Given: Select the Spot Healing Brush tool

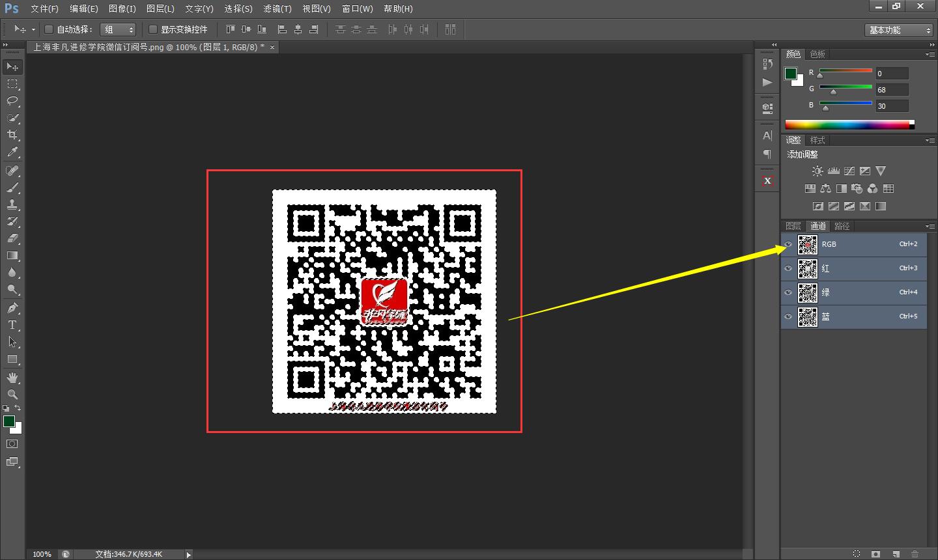Looking at the screenshot, I should 12,171.
